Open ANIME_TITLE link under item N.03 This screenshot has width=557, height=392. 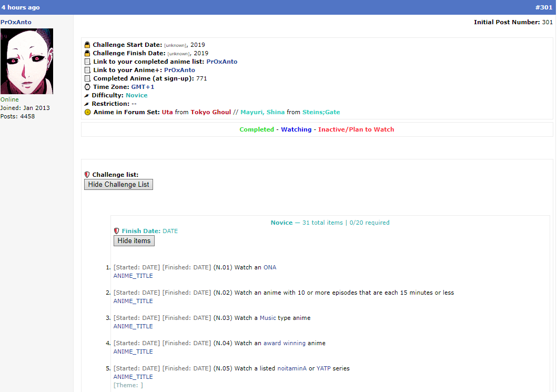133,326
